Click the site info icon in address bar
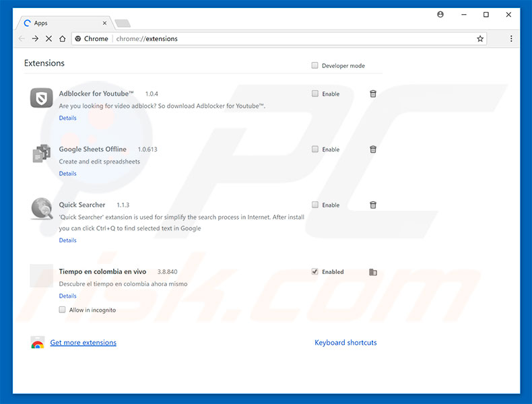Image resolution: width=532 pixels, height=404 pixels. click(x=78, y=38)
